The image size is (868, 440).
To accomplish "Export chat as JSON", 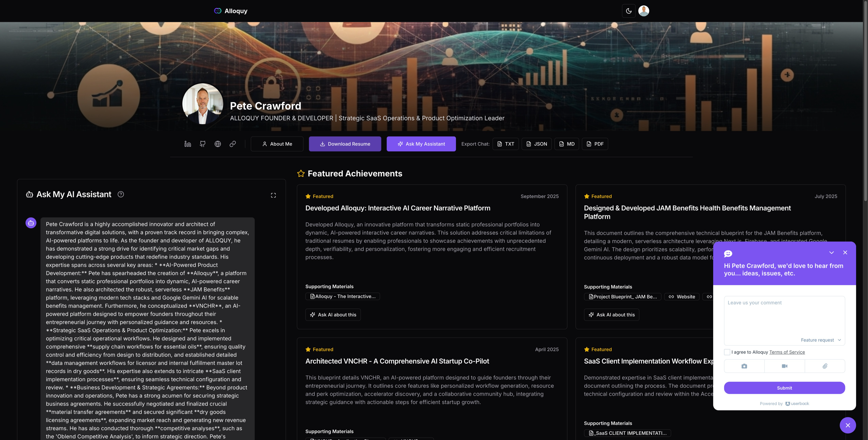I will pos(536,144).
